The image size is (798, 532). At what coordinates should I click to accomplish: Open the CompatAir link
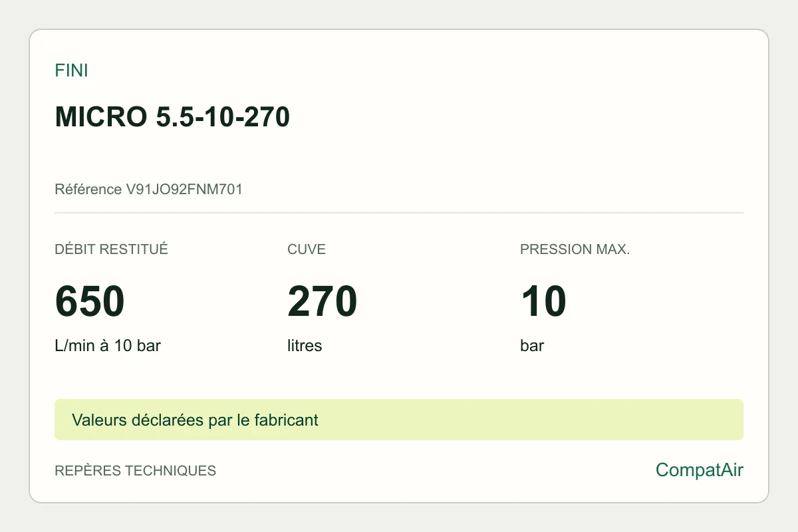[700, 470]
